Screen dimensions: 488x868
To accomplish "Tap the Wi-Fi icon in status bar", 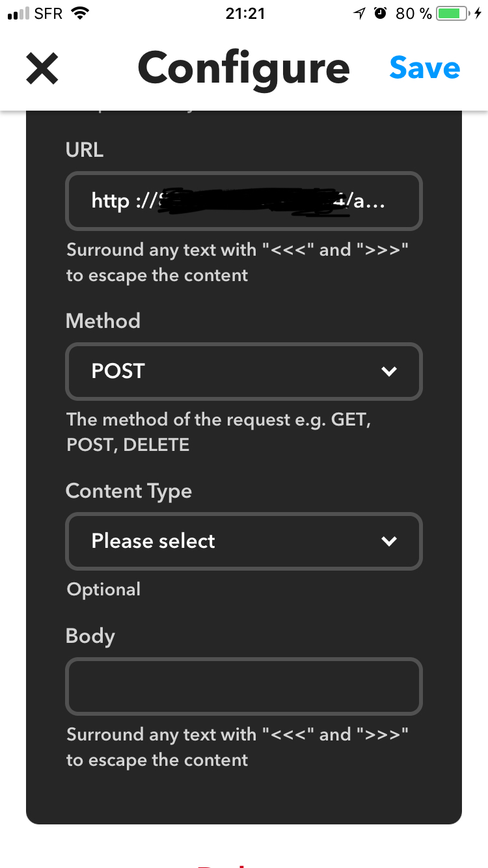I will [80, 13].
